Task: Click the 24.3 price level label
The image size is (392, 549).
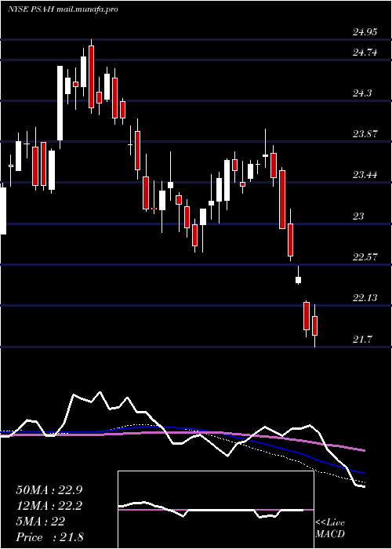Action: click(x=362, y=93)
